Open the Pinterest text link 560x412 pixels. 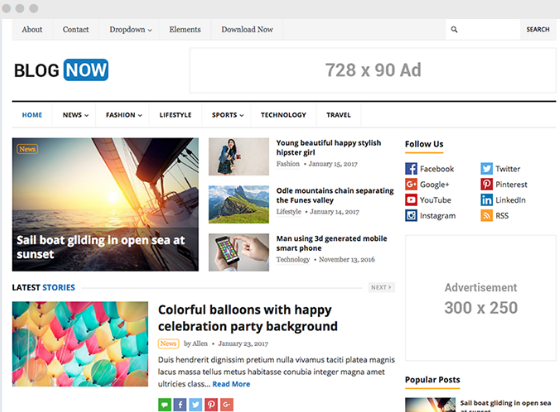click(x=511, y=185)
